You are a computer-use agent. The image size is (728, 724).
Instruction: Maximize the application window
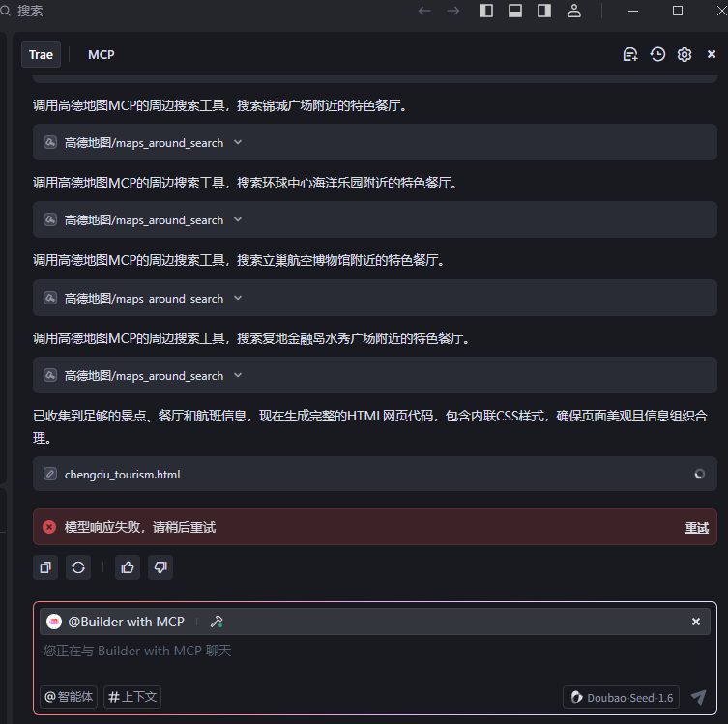[678, 11]
